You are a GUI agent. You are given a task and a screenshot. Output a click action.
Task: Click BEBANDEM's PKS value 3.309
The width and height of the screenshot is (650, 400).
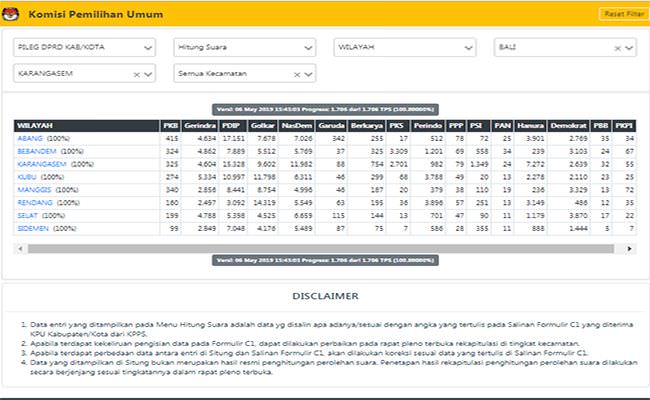(x=399, y=151)
